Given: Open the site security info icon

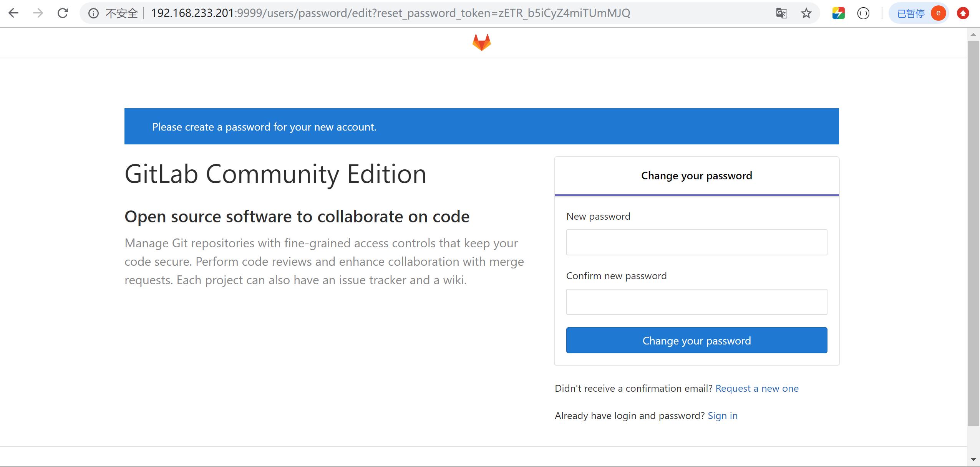Looking at the screenshot, I should tap(93, 13).
